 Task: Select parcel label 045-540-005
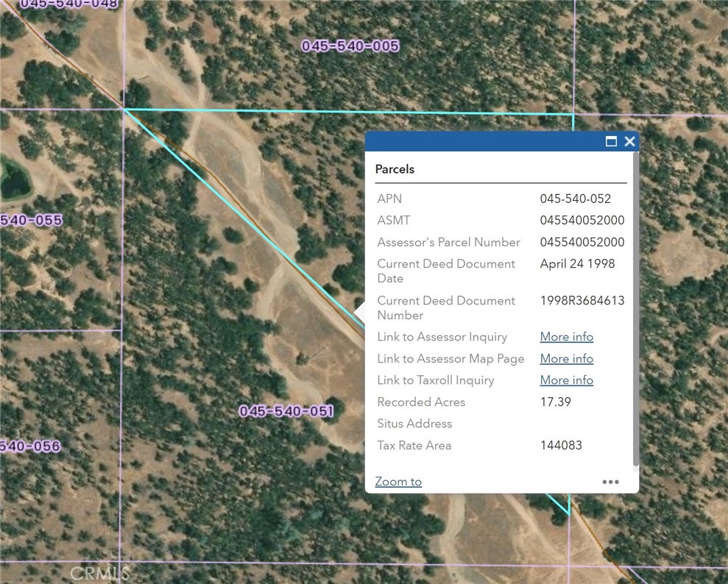[x=349, y=46]
